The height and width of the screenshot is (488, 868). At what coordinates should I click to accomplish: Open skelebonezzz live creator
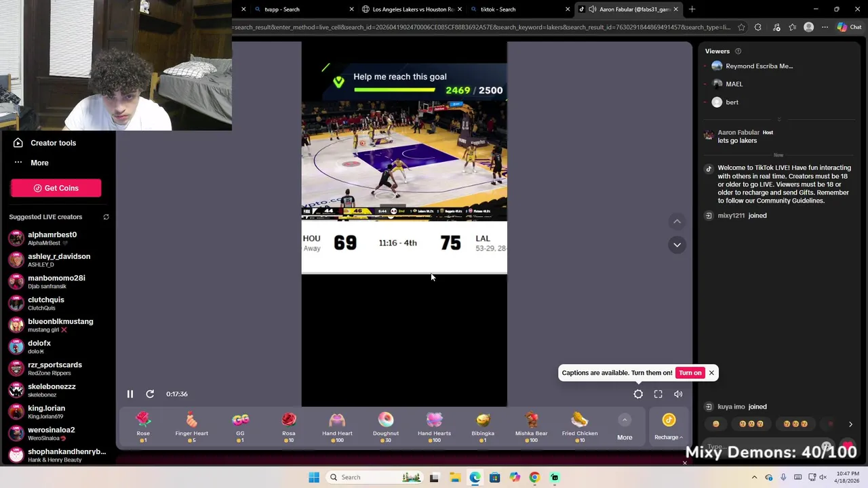tap(57, 390)
